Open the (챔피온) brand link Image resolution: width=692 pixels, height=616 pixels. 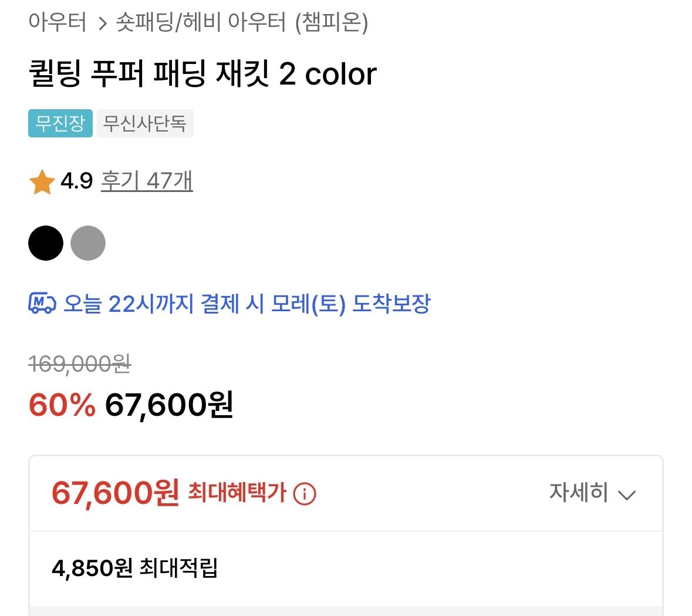(x=332, y=23)
